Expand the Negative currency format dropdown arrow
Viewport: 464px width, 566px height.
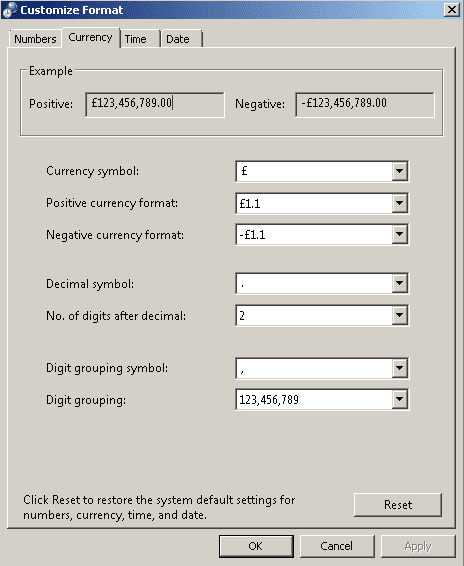click(x=399, y=235)
